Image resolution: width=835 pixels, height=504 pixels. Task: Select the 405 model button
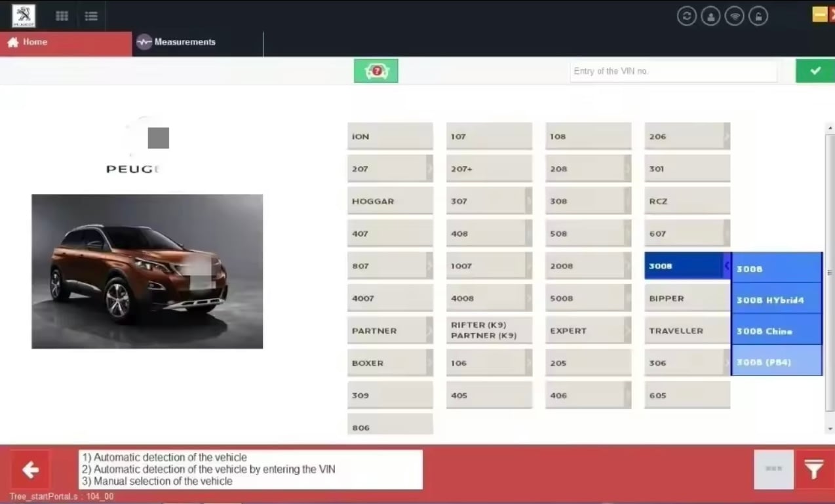489,395
